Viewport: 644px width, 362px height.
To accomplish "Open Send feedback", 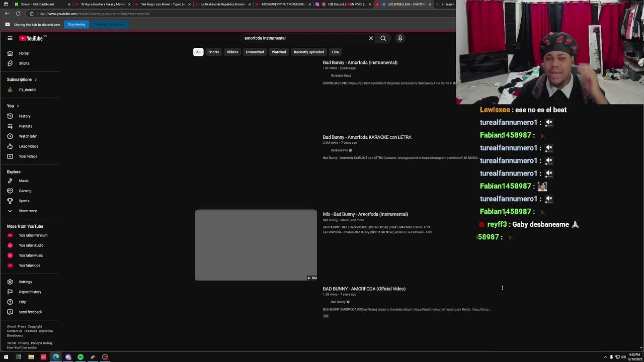I will click(x=30, y=312).
